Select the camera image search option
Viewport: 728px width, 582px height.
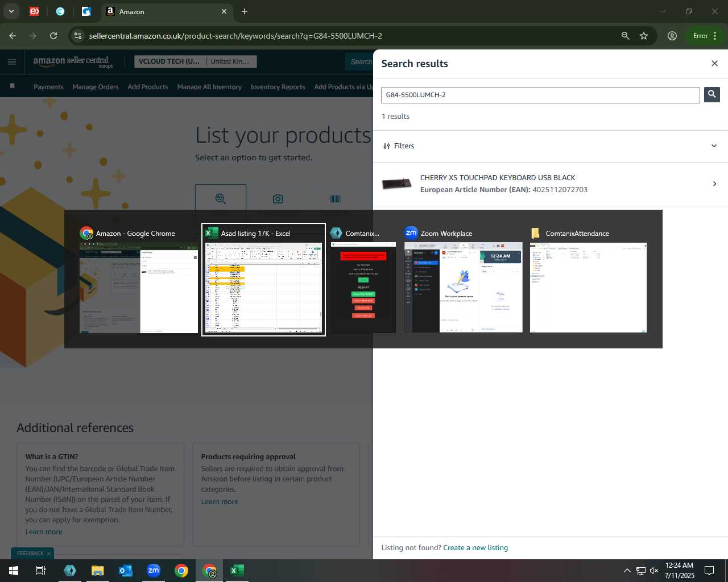point(278,198)
